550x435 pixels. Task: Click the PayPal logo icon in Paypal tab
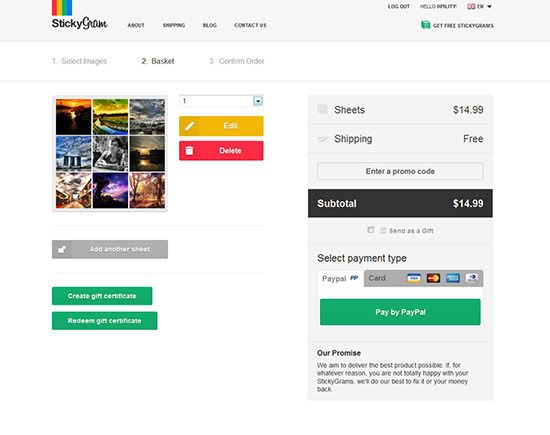pyautogui.click(x=354, y=278)
